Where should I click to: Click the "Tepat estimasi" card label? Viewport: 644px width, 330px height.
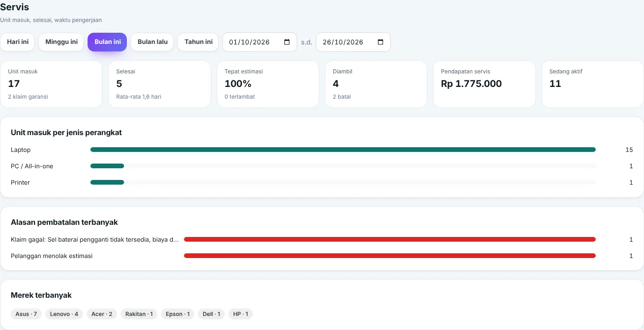(x=244, y=72)
